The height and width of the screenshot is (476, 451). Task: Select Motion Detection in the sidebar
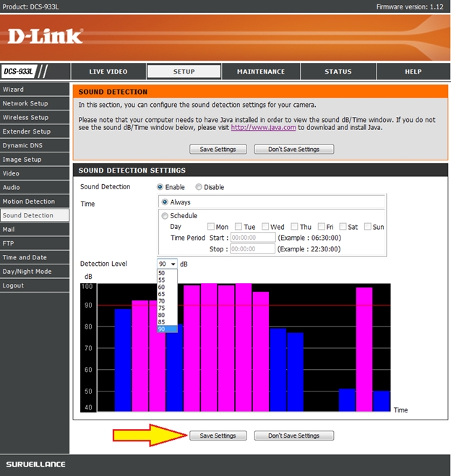point(29,202)
